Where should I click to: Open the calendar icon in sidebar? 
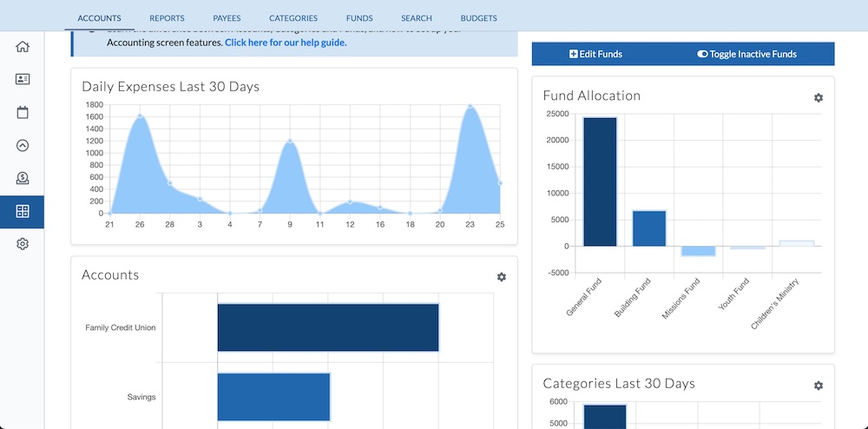pyautogui.click(x=23, y=112)
